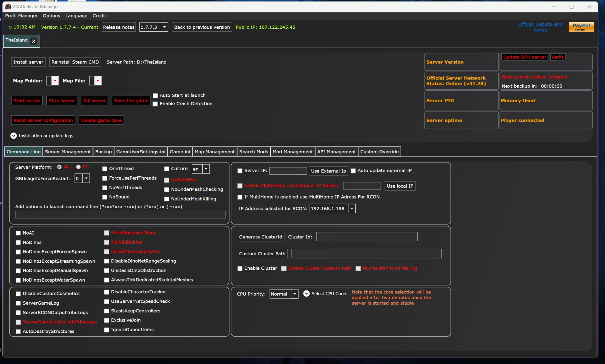The image size is (605, 364).
Task: Enable the ExclusiveJoin checkbox
Action: 107,320
